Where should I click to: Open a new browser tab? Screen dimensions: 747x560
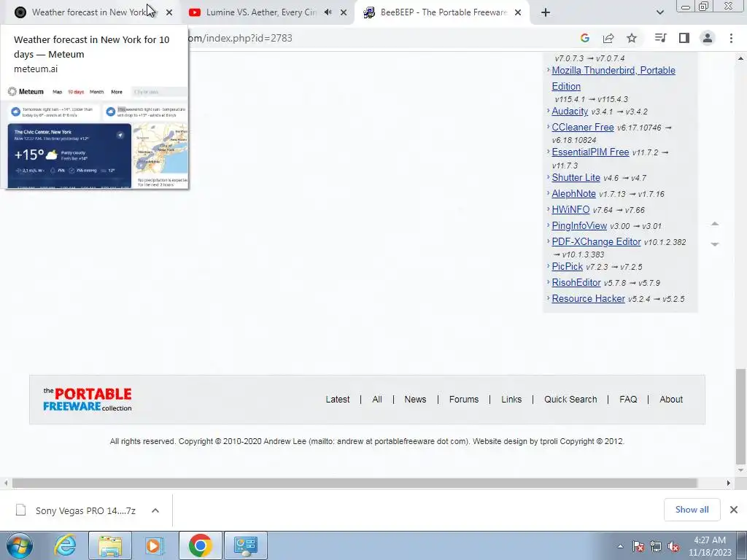(546, 12)
